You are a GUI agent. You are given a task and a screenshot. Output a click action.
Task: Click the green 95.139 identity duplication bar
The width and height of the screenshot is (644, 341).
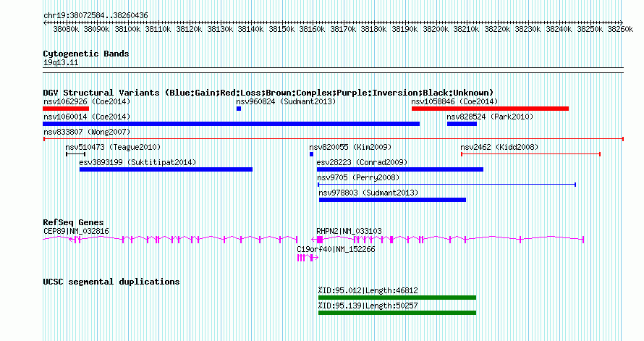click(397, 313)
